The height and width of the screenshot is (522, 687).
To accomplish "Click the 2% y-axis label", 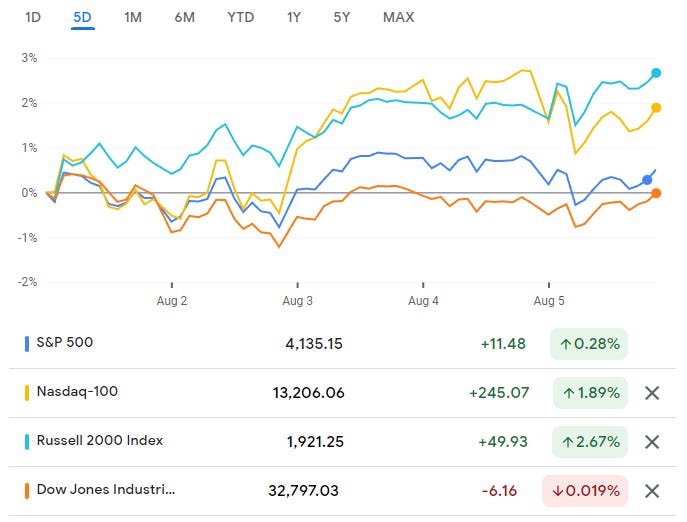I will [x=29, y=103].
